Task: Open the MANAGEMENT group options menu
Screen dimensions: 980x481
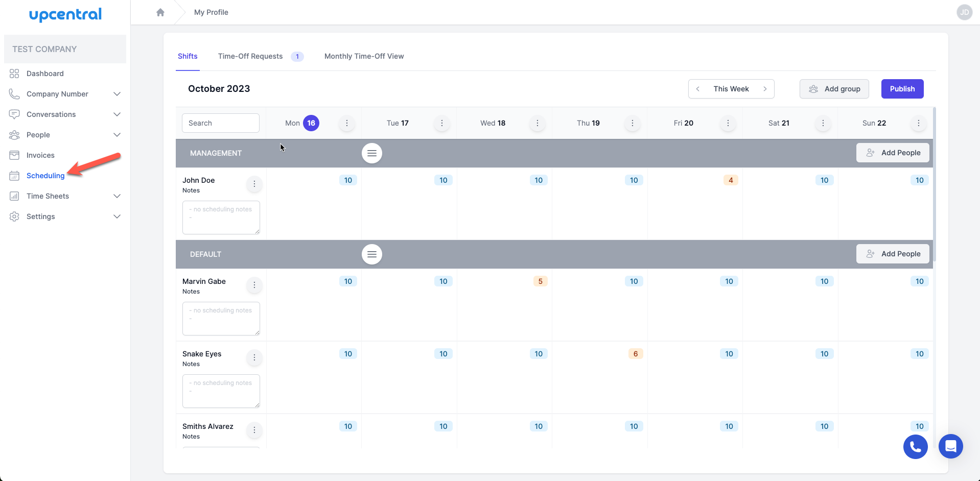Action: [x=371, y=153]
